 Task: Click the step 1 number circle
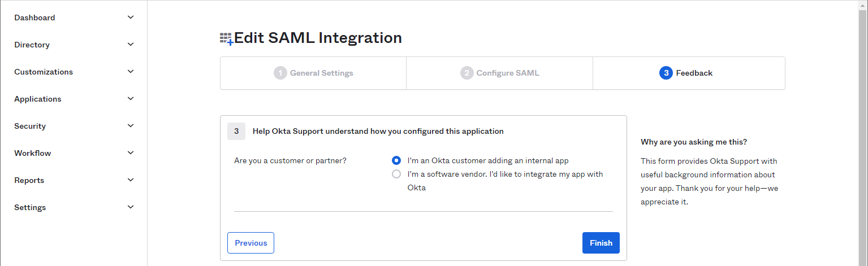[280, 73]
